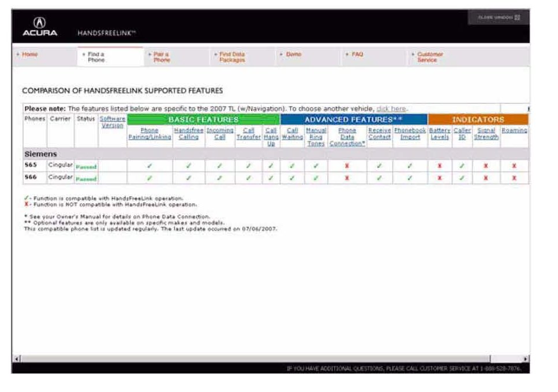Click Phone Pairing/Linking header link
Viewport: 558px width, 392px height.
149,134
